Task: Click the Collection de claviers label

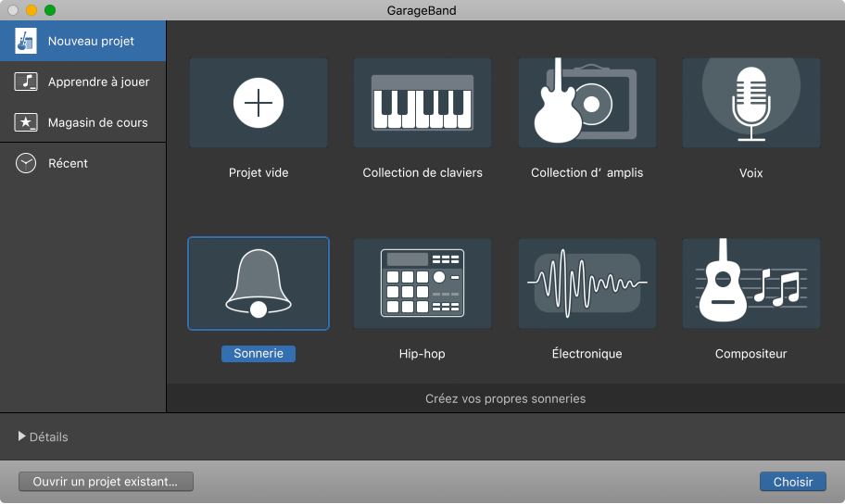Action: tap(422, 172)
